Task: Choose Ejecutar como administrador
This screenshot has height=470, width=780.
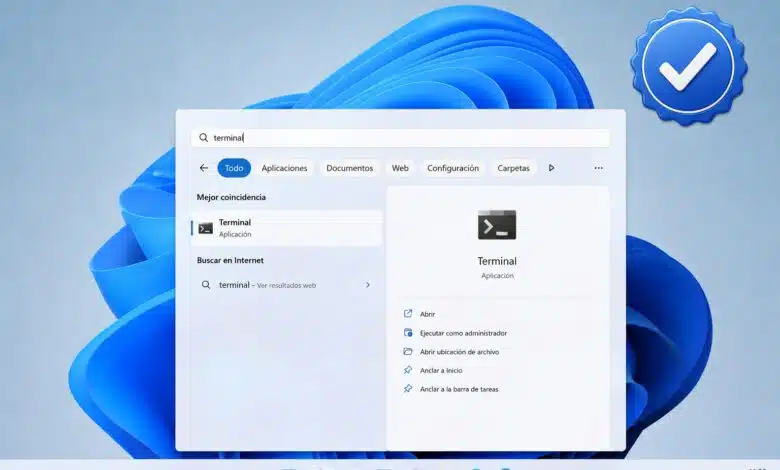Action: point(463,333)
